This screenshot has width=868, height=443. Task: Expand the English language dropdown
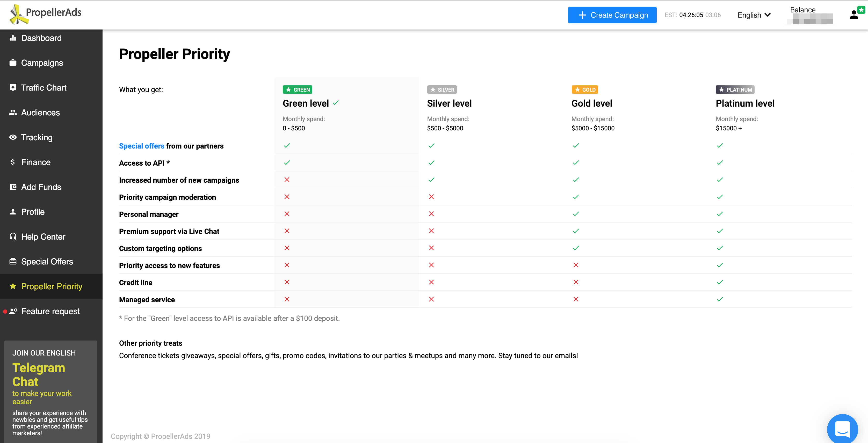pyautogui.click(x=754, y=15)
